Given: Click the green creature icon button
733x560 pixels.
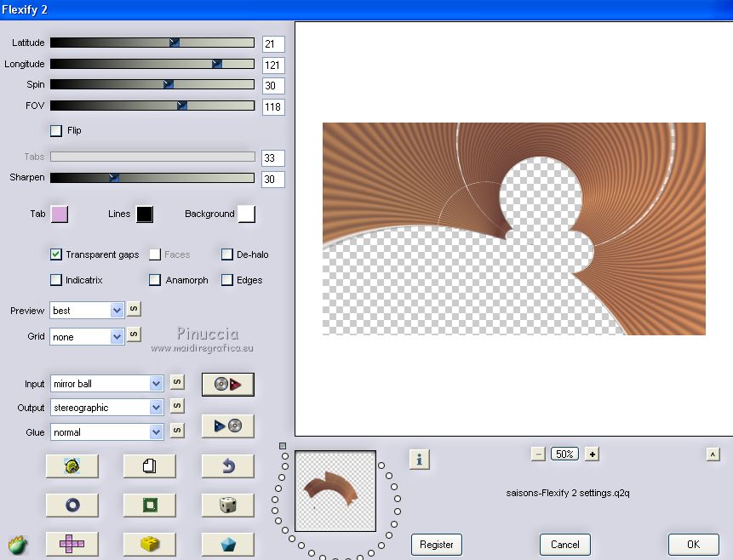Looking at the screenshot, I should pyautogui.click(x=72, y=466).
